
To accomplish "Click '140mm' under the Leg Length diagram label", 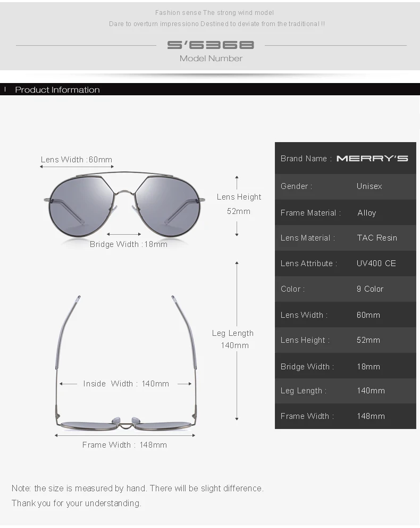I will (x=234, y=345).
